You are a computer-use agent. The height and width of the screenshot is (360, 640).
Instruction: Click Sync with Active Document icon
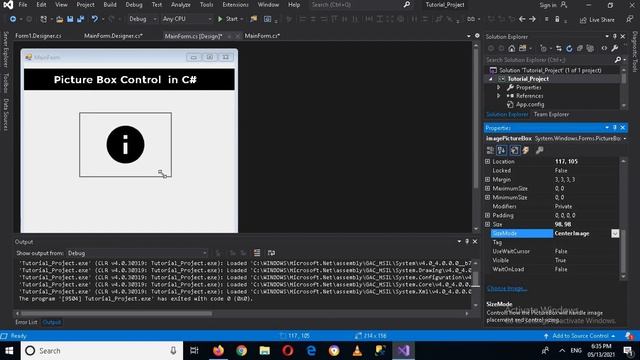558,49
